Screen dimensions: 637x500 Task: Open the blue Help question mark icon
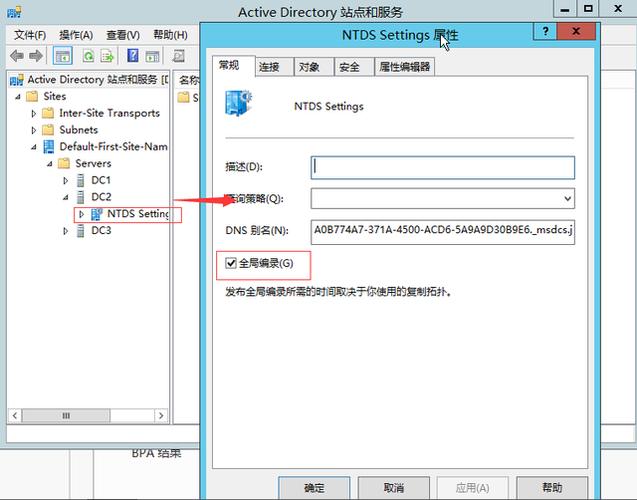[x=133, y=56]
